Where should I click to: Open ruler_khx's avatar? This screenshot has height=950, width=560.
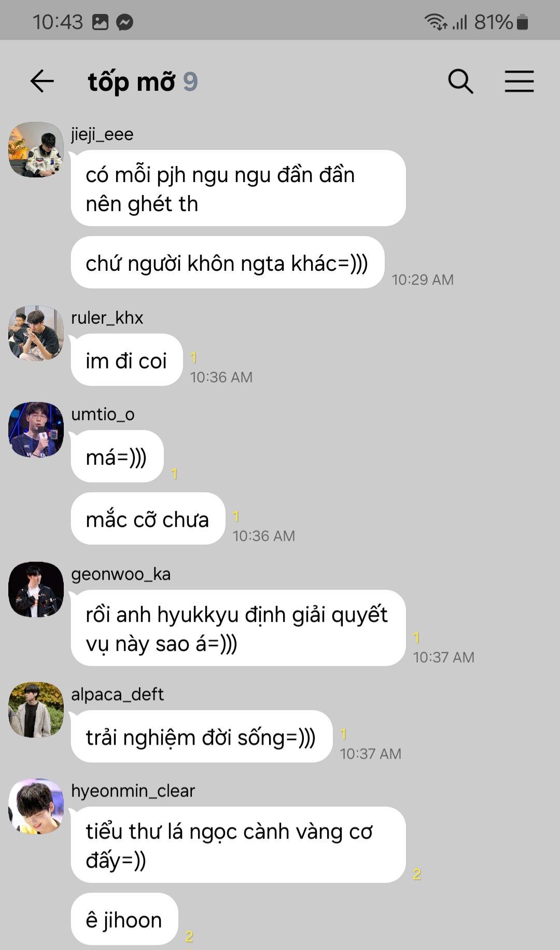(x=36, y=333)
